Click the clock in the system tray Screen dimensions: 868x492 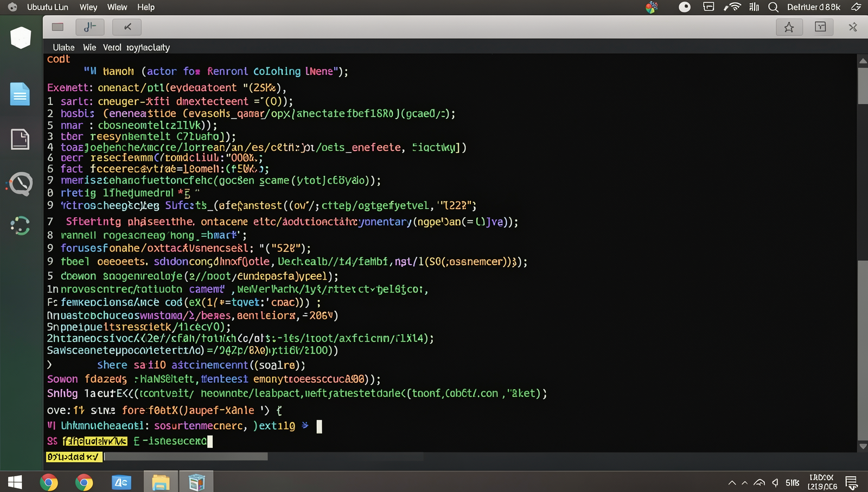click(822, 482)
